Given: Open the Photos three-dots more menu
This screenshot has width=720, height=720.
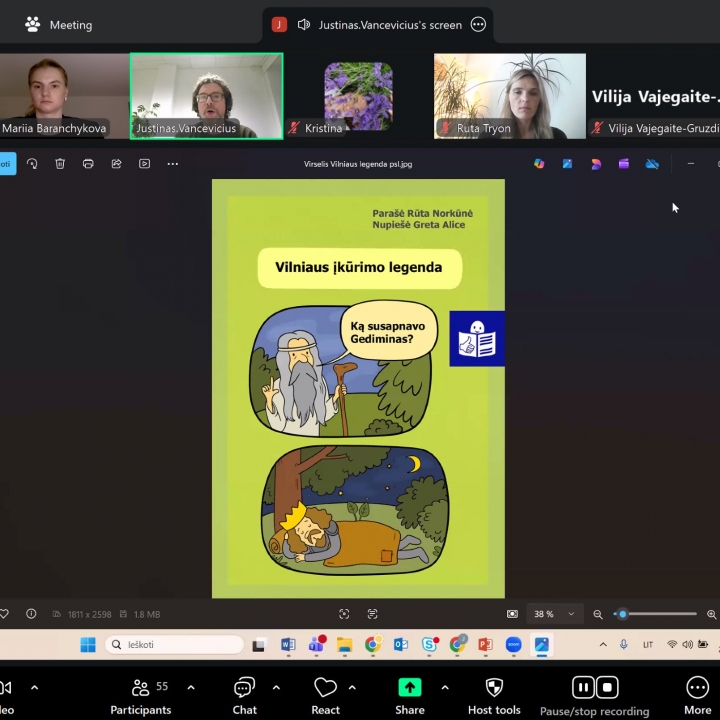Looking at the screenshot, I should coord(173,164).
